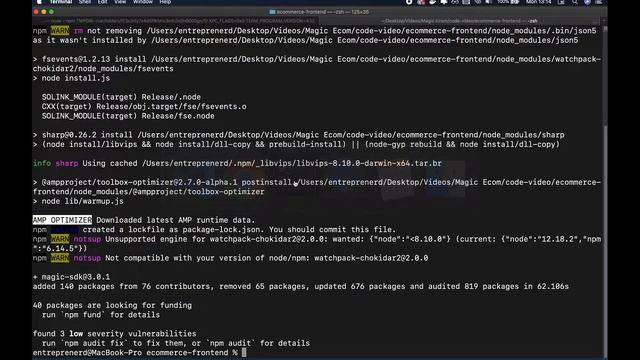Click 'info sharp Using cached' line
The image size is (640, 360).
[237, 163]
